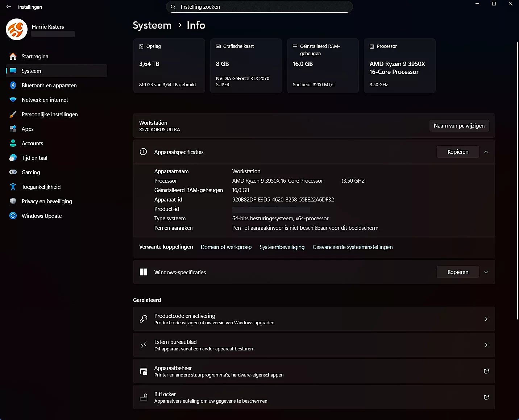The image size is (519, 420).
Task: Click the BitLocker lock icon
Action: 144,397
